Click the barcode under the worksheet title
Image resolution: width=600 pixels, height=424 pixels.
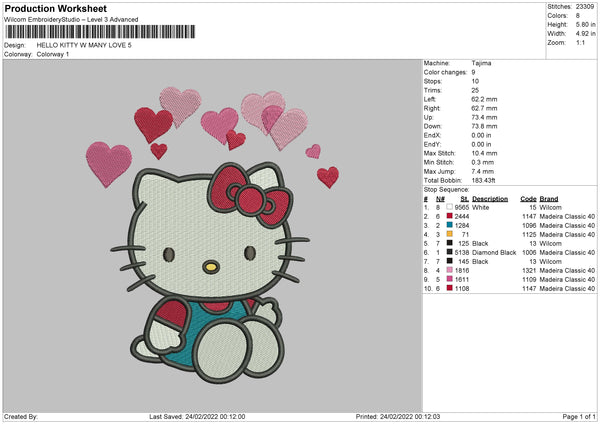pos(100,32)
